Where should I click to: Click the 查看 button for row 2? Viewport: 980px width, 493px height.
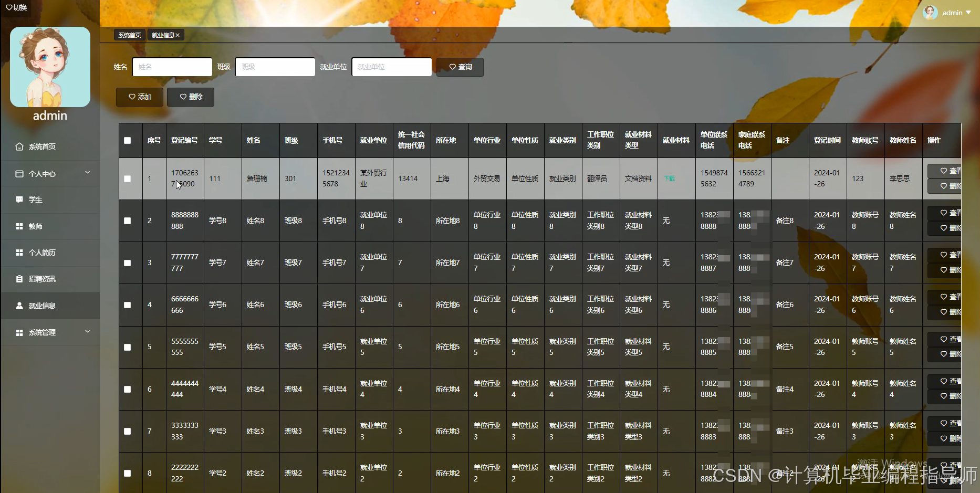[945, 213]
